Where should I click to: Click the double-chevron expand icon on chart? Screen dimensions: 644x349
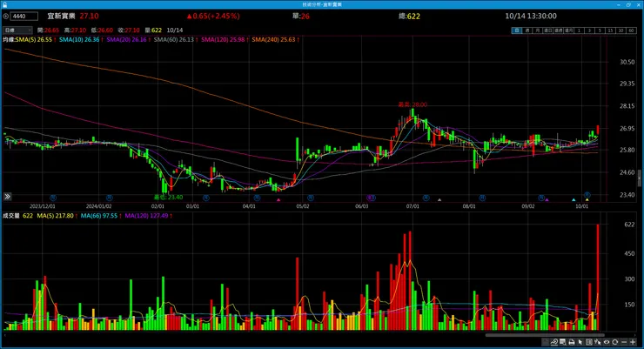(7, 197)
